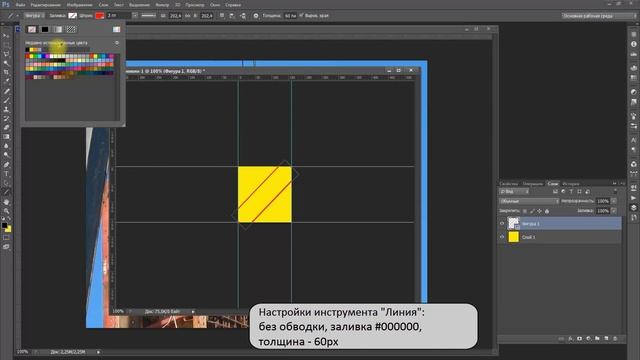This screenshot has height=360, width=640.
Task: Toggle lock all for layer
Action: click(x=547, y=211)
